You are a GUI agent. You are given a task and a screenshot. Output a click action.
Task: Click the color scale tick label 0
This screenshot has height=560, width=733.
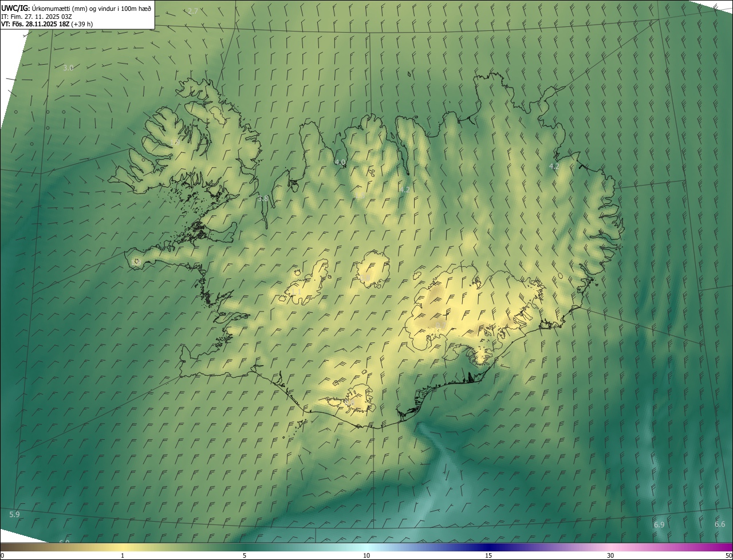tap(2, 555)
